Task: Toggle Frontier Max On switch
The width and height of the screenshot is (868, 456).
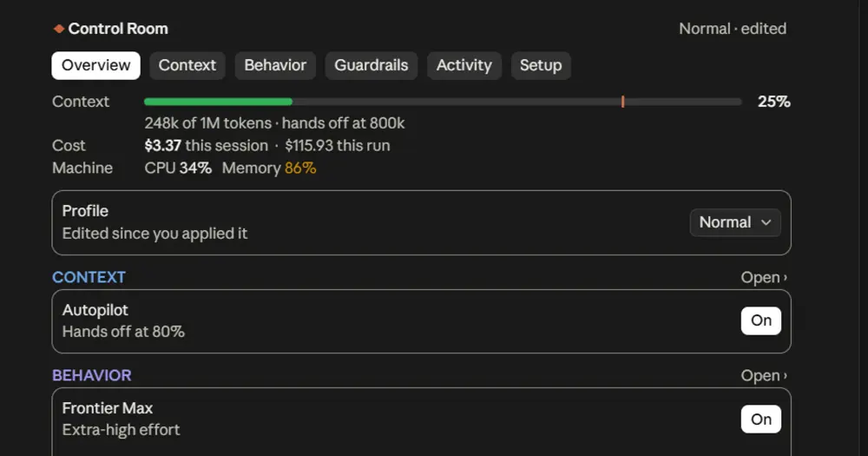Action: coord(760,420)
